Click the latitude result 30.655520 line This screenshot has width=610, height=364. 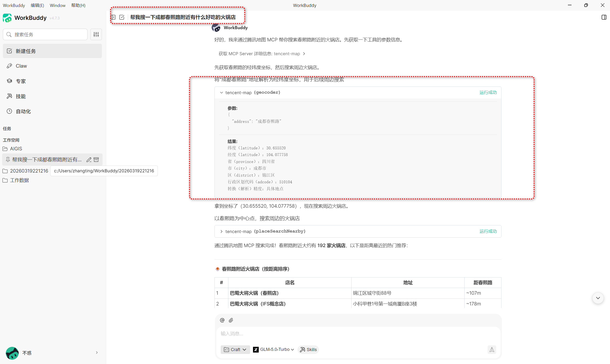pos(256,148)
